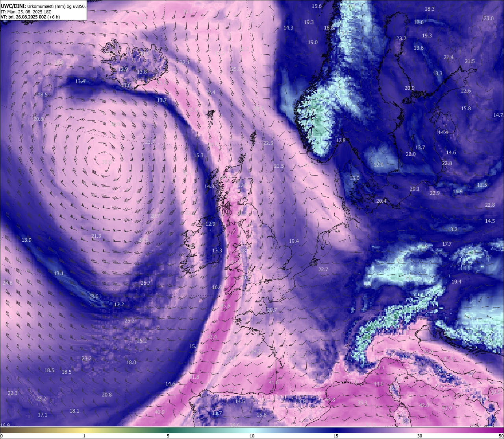This screenshot has height=439, width=504.
Task: Click the map value 42.0
Action: (424, 405)
